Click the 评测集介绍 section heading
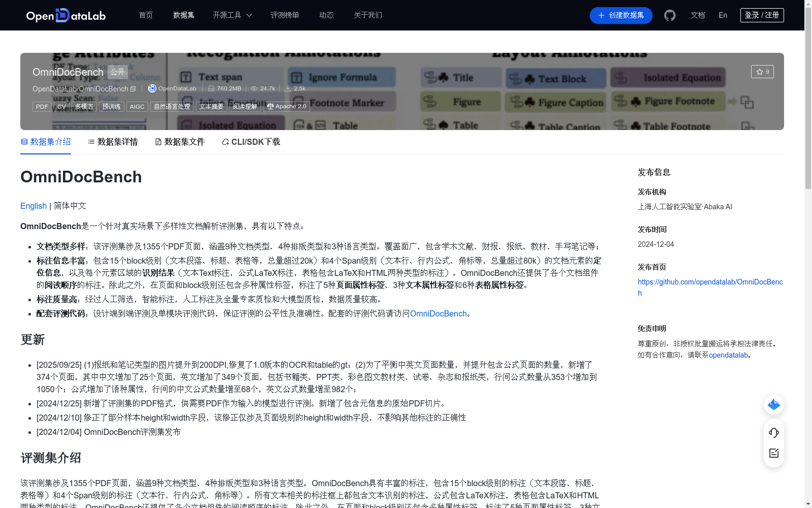 pyautogui.click(x=51, y=458)
